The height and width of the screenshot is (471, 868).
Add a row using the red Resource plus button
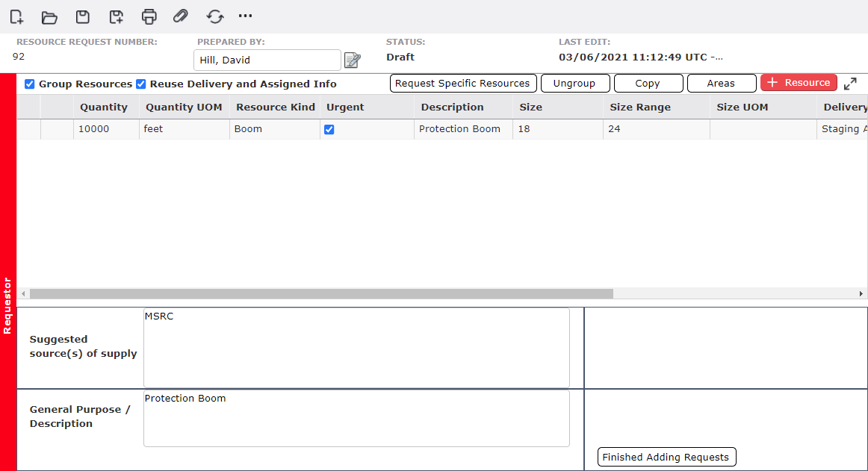pyautogui.click(x=799, y=83)
